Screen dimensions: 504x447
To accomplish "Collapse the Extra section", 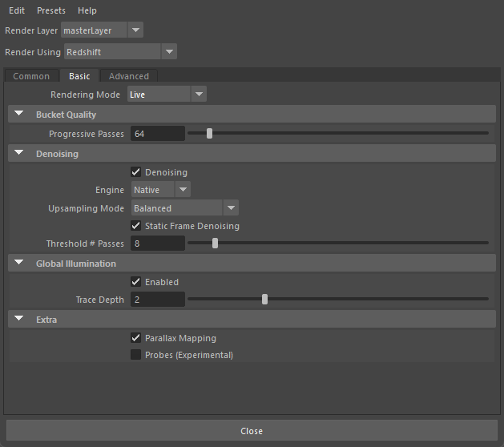I will point(18,320).
